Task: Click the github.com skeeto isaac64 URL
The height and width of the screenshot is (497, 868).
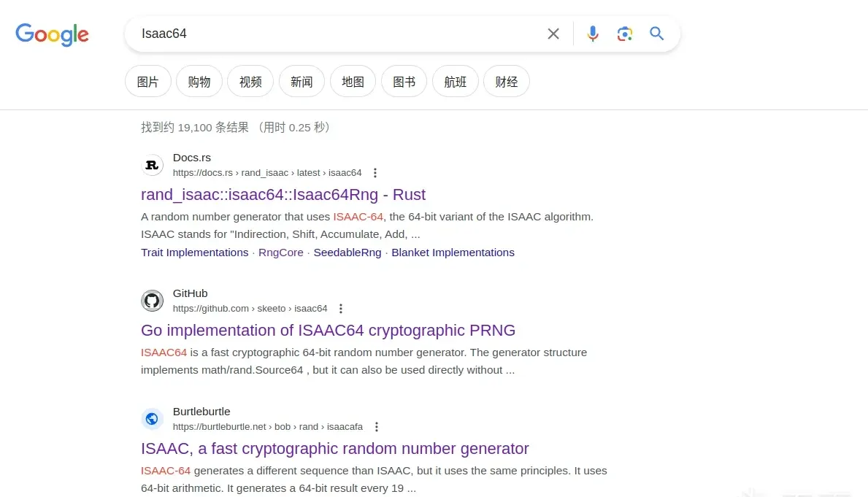Action: (x=250, y=308)
